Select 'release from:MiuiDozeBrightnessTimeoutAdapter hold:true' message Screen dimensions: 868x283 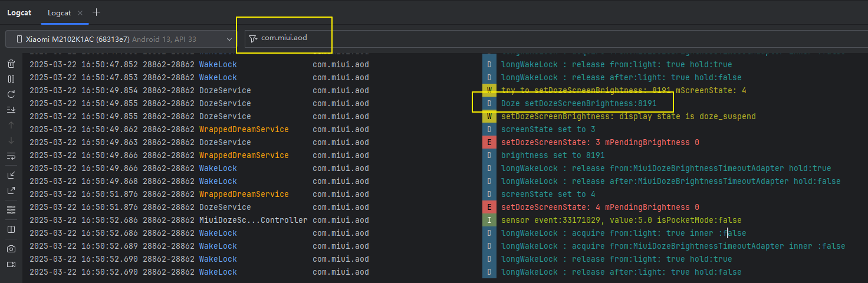point(666,168)
